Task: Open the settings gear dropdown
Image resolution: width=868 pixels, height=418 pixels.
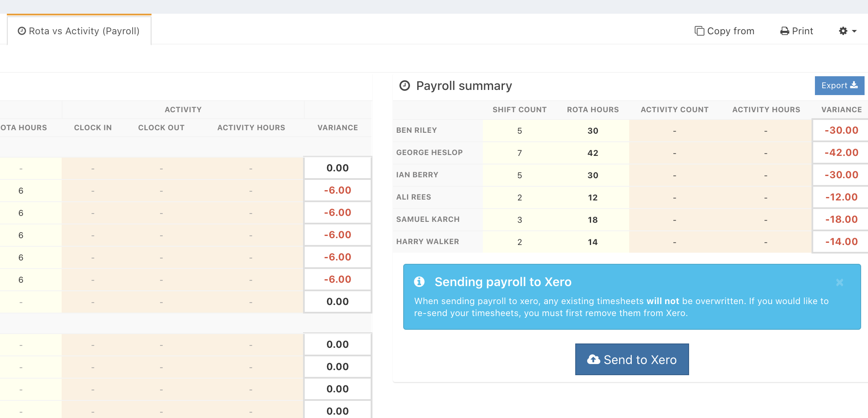Action: click(x=847, y=31)
